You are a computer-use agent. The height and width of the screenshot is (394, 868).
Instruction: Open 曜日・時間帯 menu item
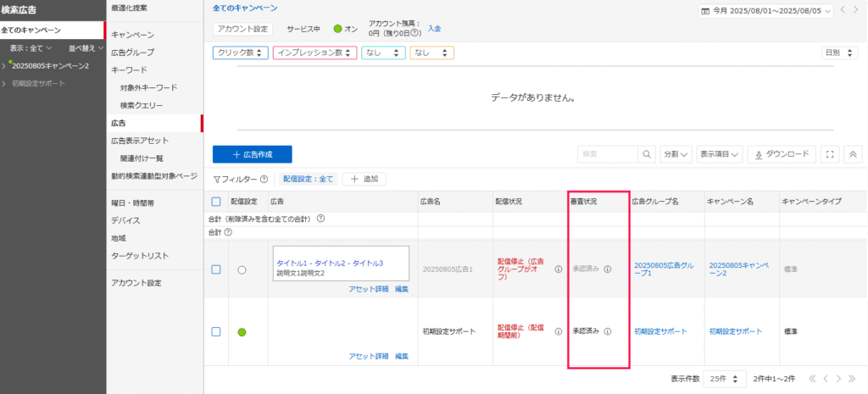133,203
